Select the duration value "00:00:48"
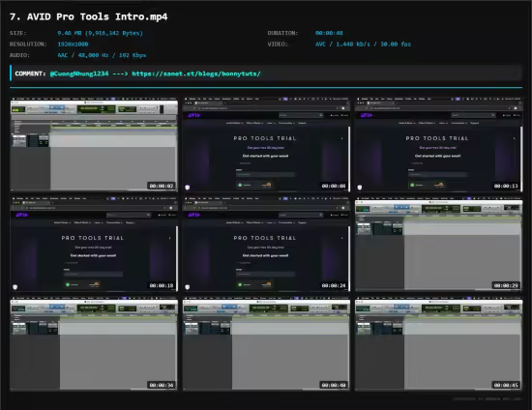 tap(329, 33)
